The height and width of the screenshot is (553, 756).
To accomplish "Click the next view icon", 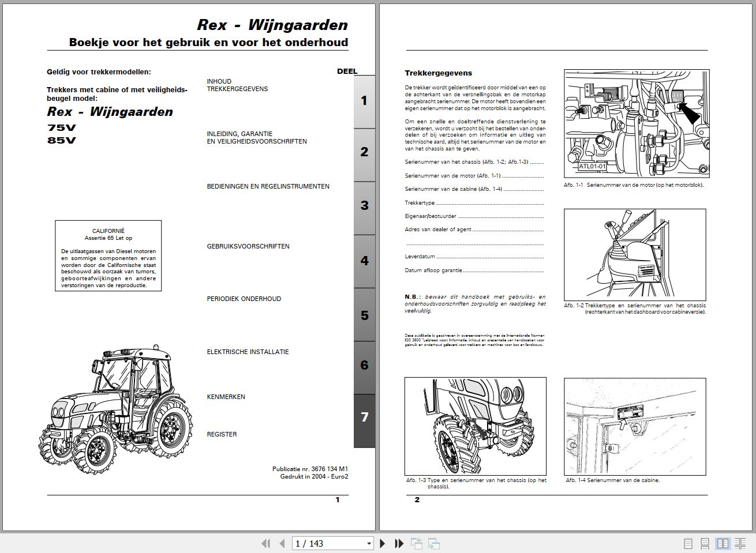I will [434, 543].
